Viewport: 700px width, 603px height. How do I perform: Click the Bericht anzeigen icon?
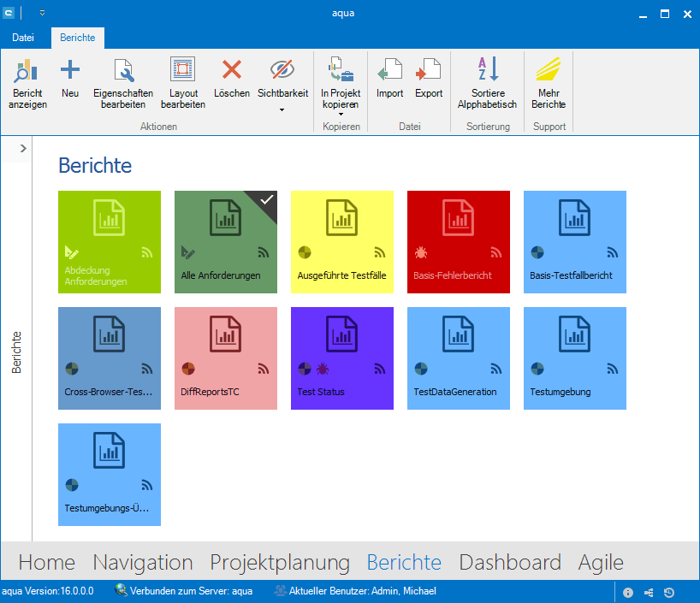27,71
